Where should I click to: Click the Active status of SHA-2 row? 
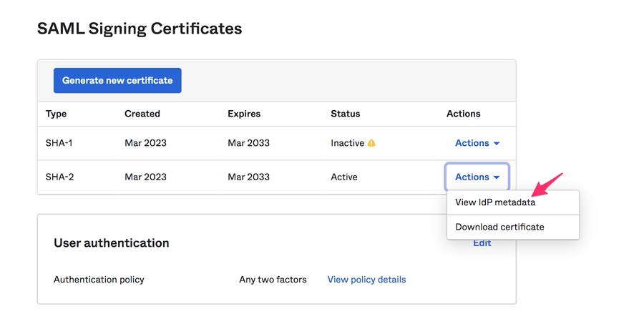[343, 177]
